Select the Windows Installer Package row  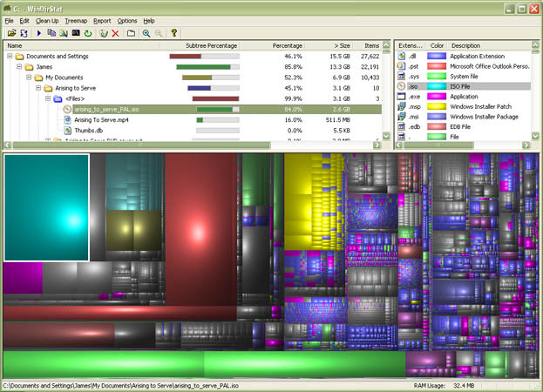[x=464, y=117]
